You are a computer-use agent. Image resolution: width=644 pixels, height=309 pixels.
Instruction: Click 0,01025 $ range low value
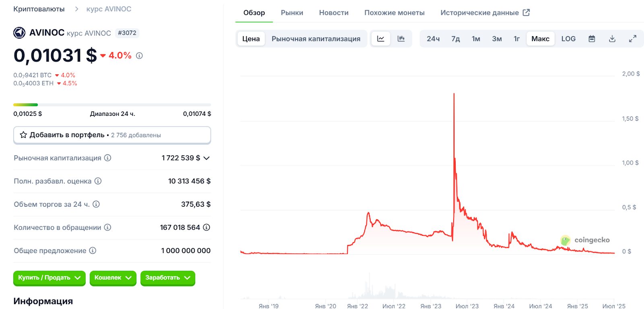(28, 114)
